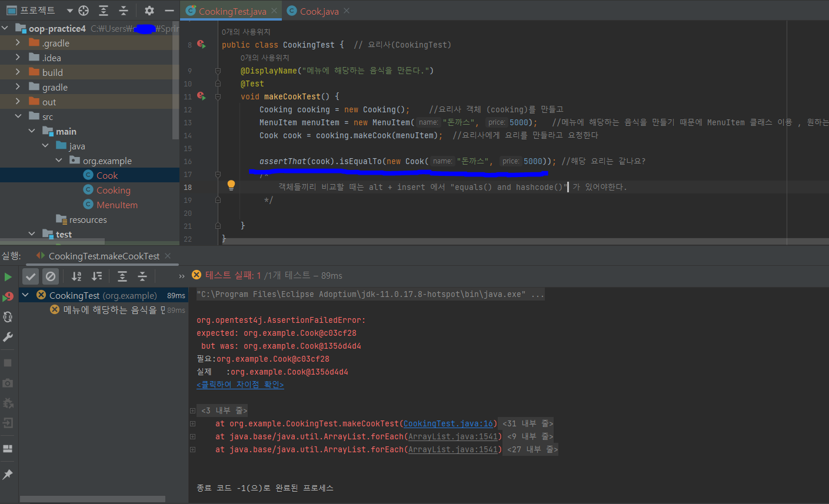Click the restore layout icon

tap(8, 449)
